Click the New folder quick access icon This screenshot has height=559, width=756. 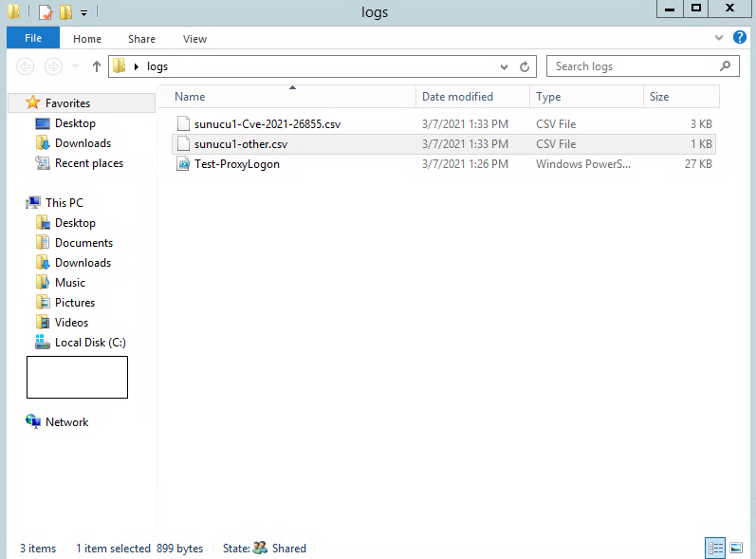(x=65, y=11)
